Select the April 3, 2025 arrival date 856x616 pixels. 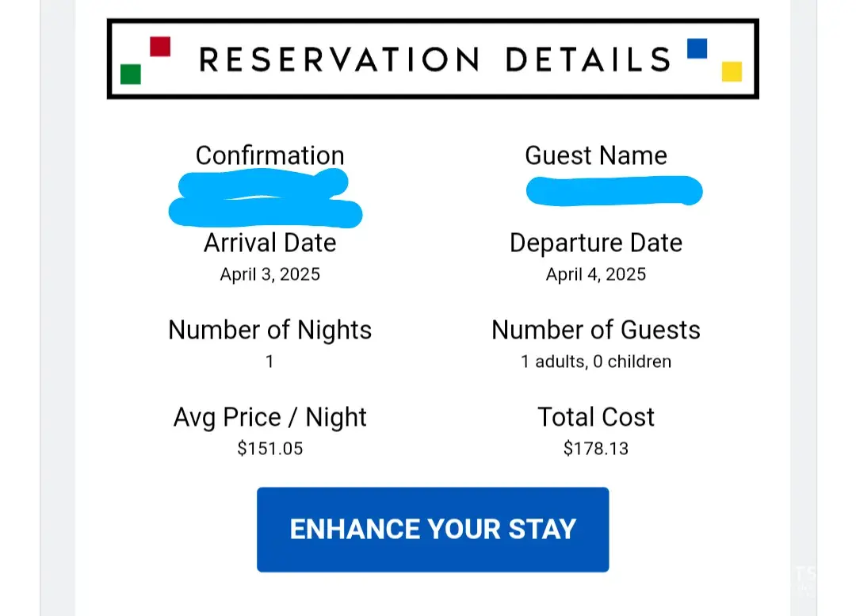pyautogui.click(x=269, y=274)
